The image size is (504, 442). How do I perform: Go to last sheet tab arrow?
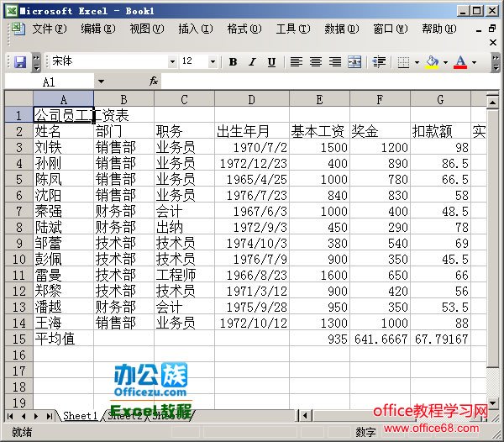click(50, 416)
